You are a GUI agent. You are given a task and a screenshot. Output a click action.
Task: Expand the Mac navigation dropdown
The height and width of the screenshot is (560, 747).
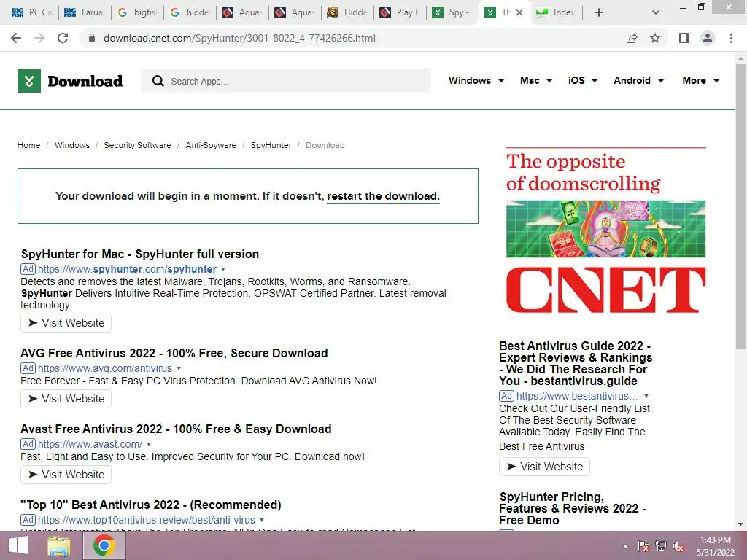536,80
